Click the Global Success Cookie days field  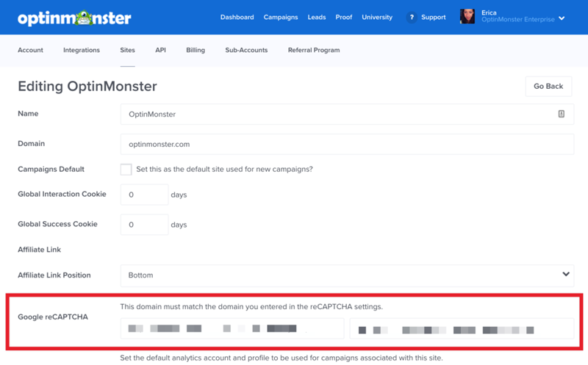coord(144,225)
